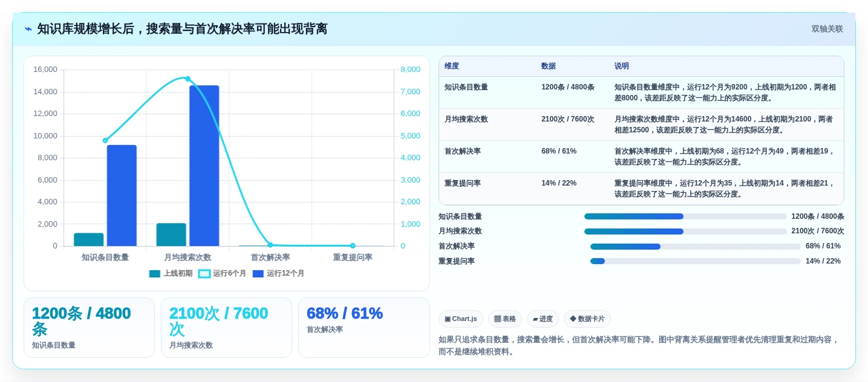868x382 pixels.
Task: Click the 数据 column header
Action: click(x=549, y=66)
